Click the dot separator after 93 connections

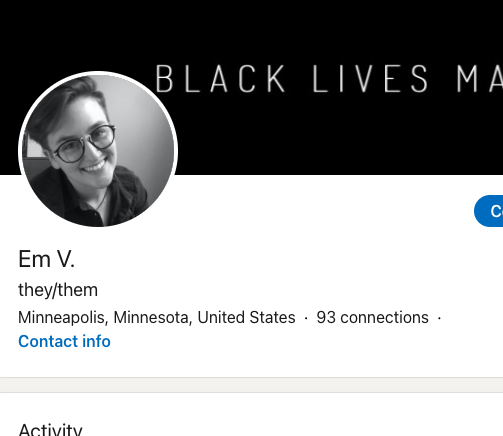[439, 318]
